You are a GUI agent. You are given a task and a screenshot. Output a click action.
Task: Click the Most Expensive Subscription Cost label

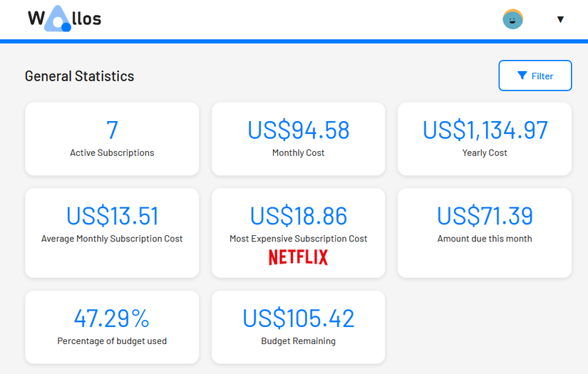(298, 239)
